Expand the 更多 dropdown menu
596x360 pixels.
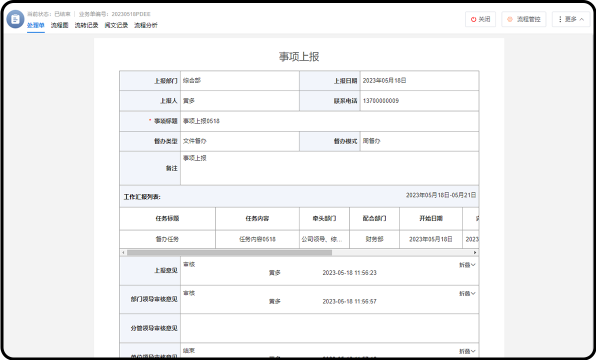[571, 19]
